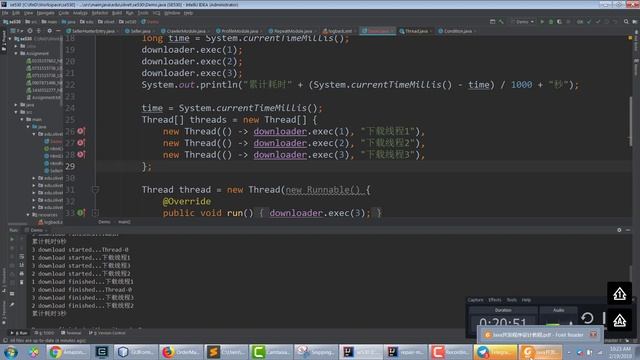Screen dimensions: 640x360
Task: Open the Edit menu
Action: pyautogui.click(x=16, y=13)
